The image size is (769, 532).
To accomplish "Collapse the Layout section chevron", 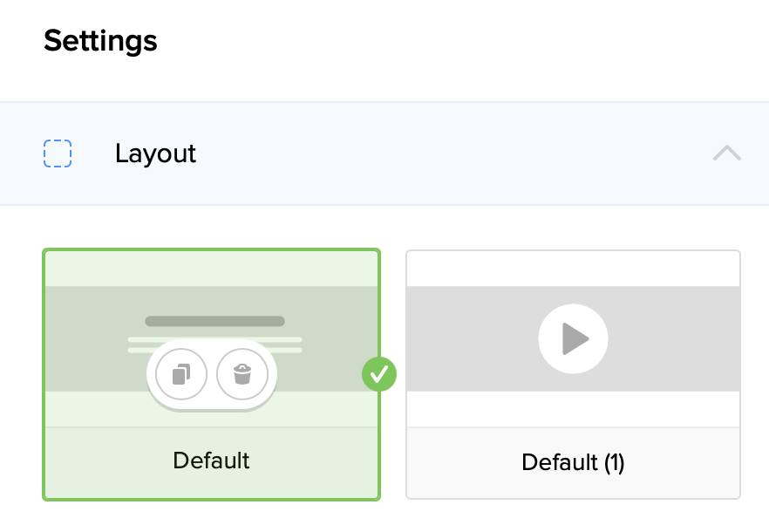I will click(726, 153).
